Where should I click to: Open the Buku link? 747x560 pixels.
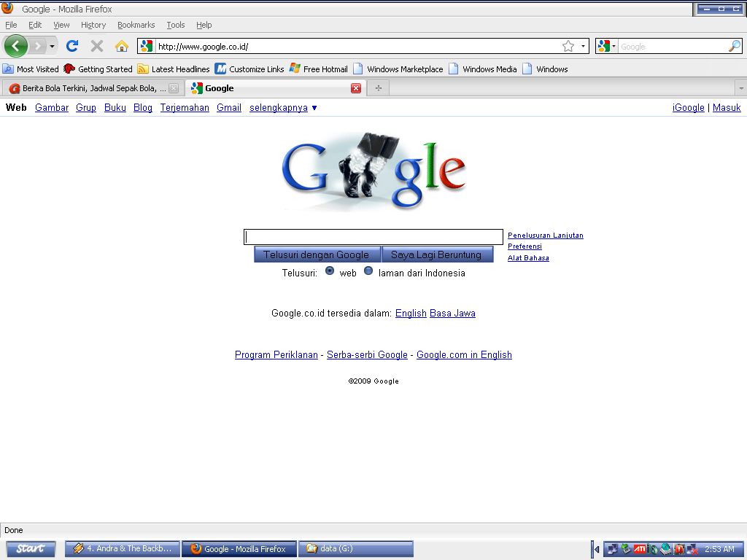115,108
